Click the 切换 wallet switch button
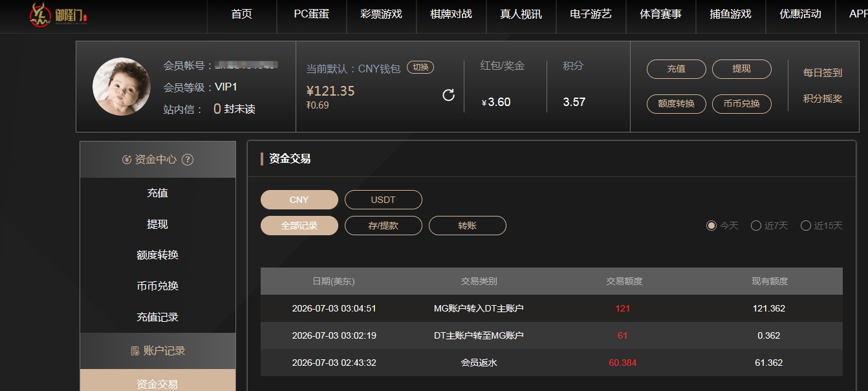Screen dimensions: 868x391 coord(420,67)
